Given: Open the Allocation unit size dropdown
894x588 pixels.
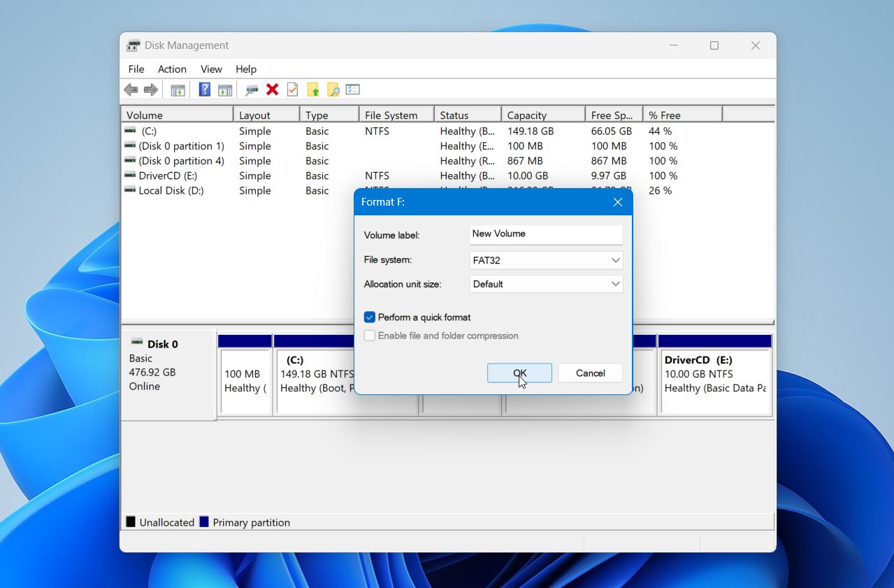Looking at the screenshot, I should (547, 284).
